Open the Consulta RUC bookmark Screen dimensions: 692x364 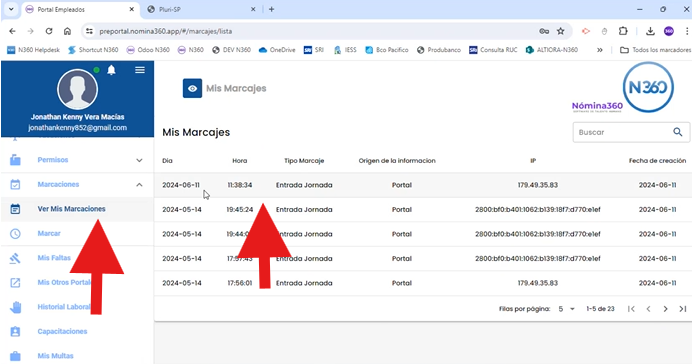[x=493, y=50]
